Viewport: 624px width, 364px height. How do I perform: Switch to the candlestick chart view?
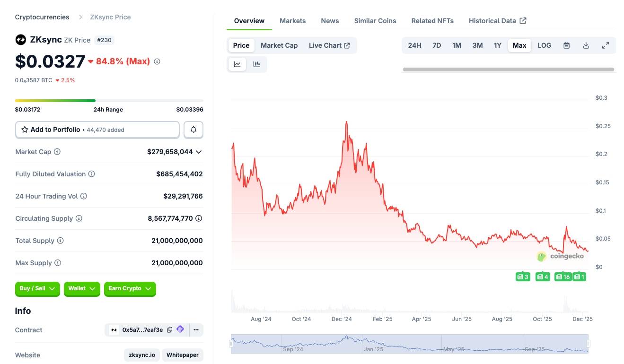coord(257,64)
